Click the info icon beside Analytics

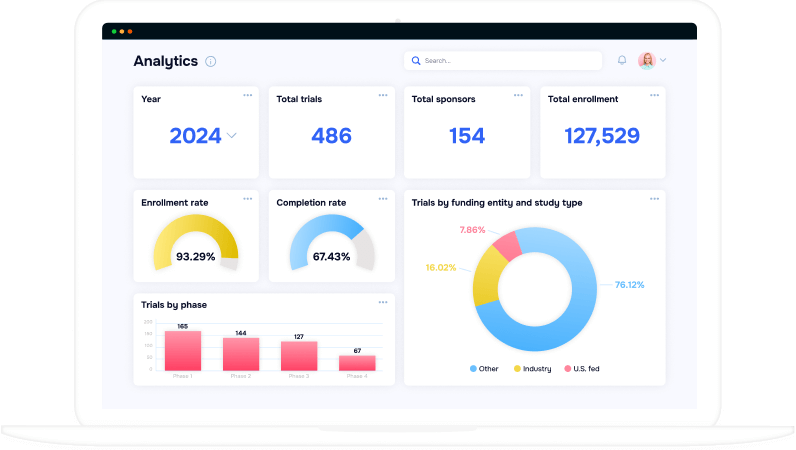point(210,61)
